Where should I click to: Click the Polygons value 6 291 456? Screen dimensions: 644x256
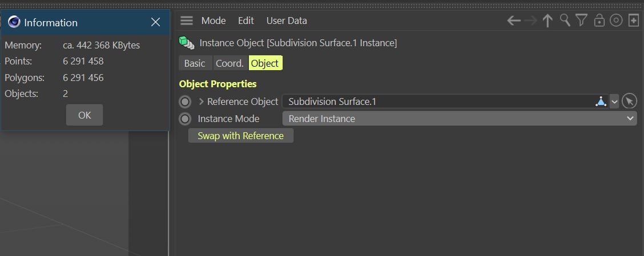click(83, 78)
